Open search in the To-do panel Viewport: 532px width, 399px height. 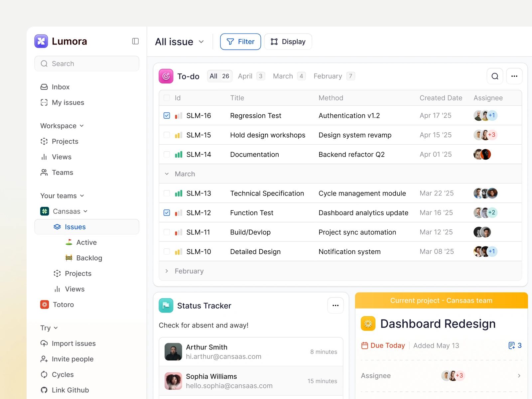[x=495, y=76]
